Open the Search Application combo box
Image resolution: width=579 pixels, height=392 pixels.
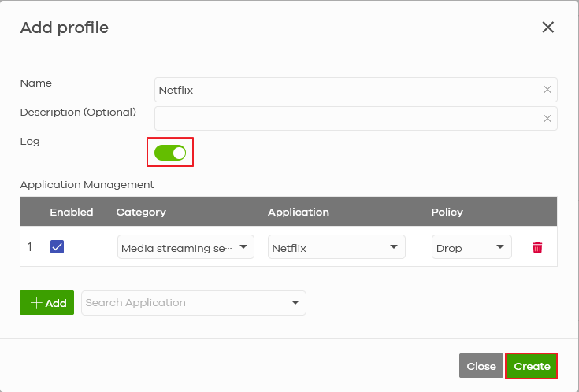click(x=193, y=303)
